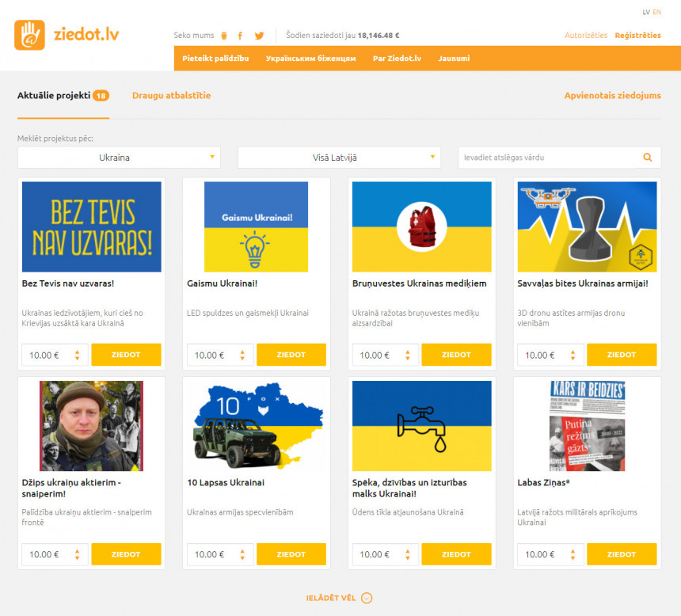Image resolution: width=681 pixels, height=616 pixels.
Task: Switch to Draugu atbalstītie tab
Action: pos(172,96)
